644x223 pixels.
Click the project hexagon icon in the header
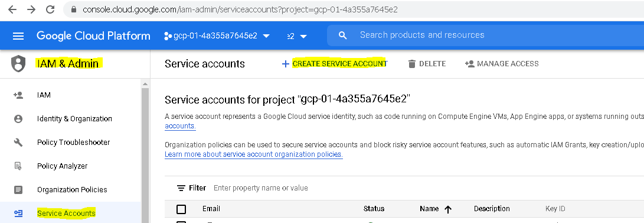(168, 36)
